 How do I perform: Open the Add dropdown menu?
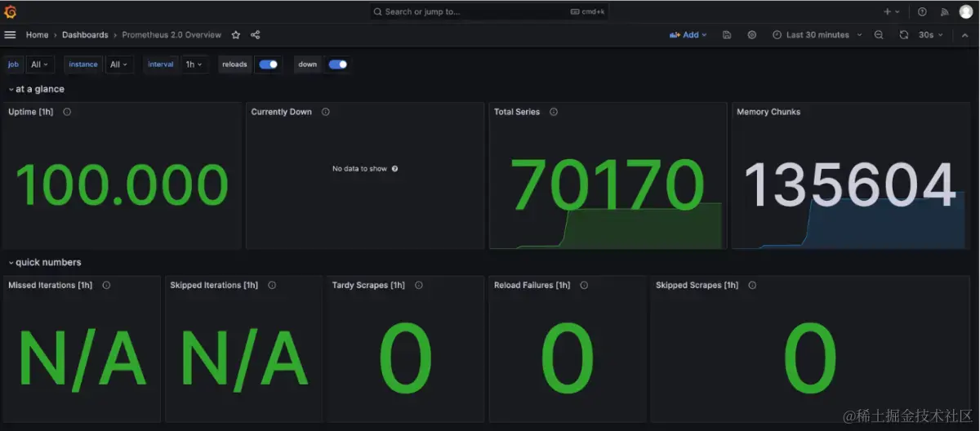point(688,35)
